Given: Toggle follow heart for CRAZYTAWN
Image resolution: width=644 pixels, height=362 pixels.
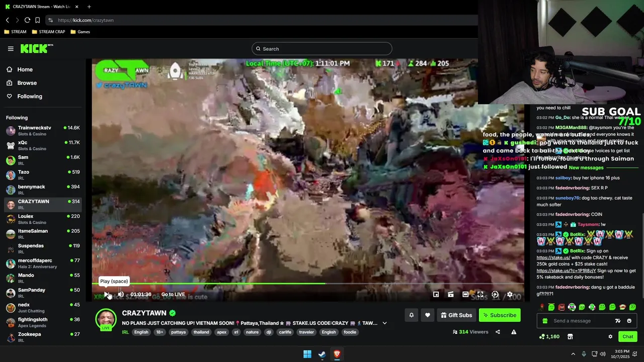Looking at the screenshot, I should [428, 315].
